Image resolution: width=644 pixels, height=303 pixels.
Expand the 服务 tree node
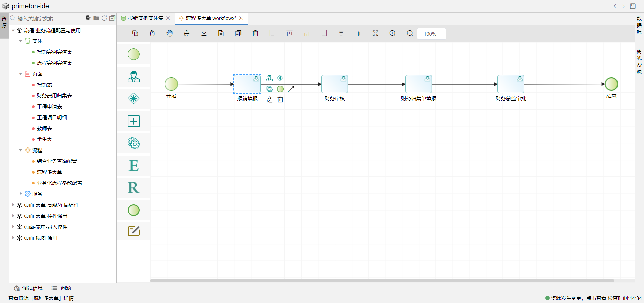point(21,194)
